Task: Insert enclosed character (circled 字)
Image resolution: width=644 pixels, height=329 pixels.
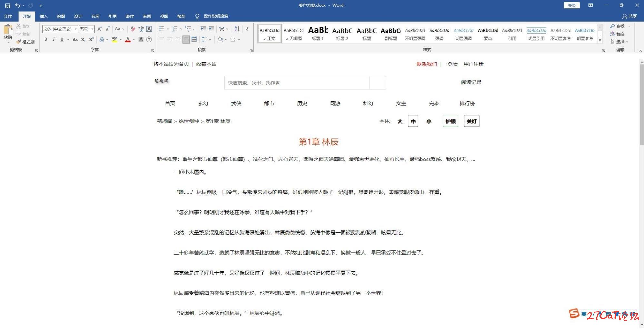Action: (x=149, y=39)
